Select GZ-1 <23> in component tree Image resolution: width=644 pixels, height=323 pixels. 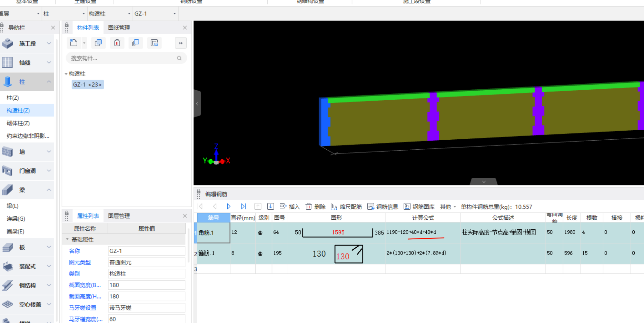pyautogui.click(x=88, y=85)
